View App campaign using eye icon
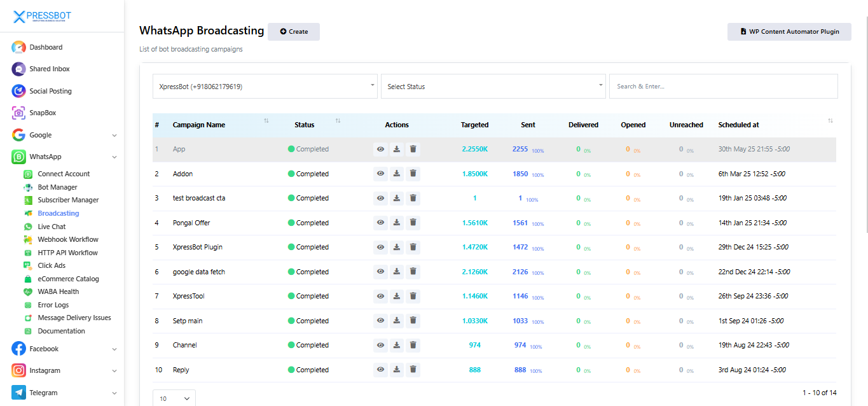 [380, 149]
